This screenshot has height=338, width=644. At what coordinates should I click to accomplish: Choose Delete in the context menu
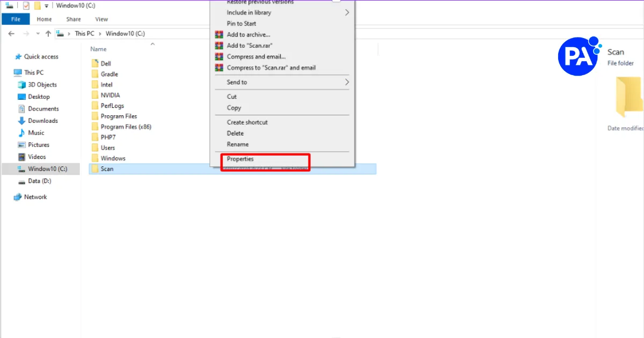(282, 134)
